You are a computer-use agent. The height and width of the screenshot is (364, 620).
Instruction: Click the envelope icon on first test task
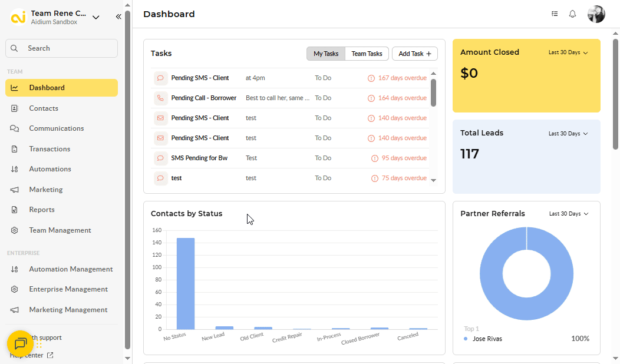pyautogui.click(x=160, y=118)
